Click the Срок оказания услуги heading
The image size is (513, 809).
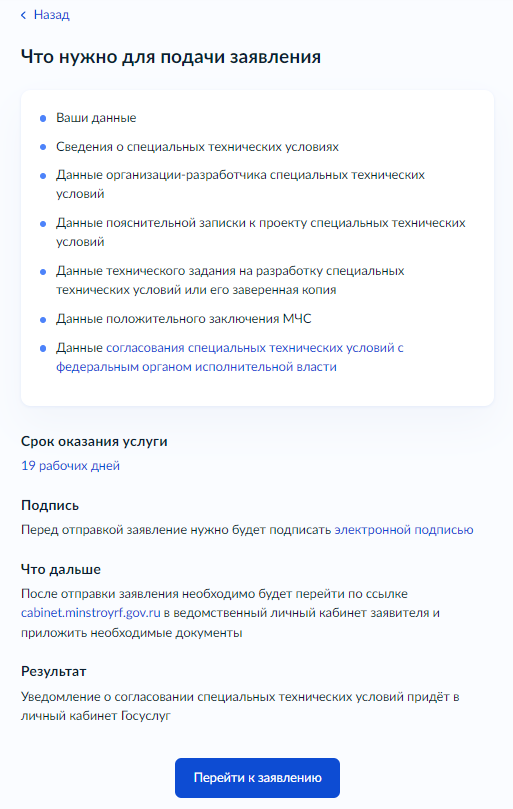tap(94, 442)
